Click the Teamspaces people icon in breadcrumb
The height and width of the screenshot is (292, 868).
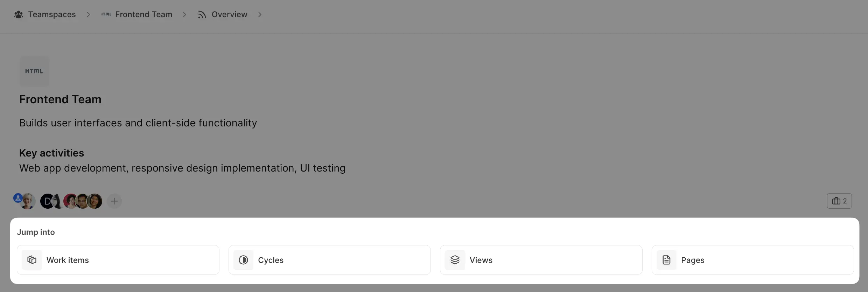pyautogui.click(x=19, y=14)
